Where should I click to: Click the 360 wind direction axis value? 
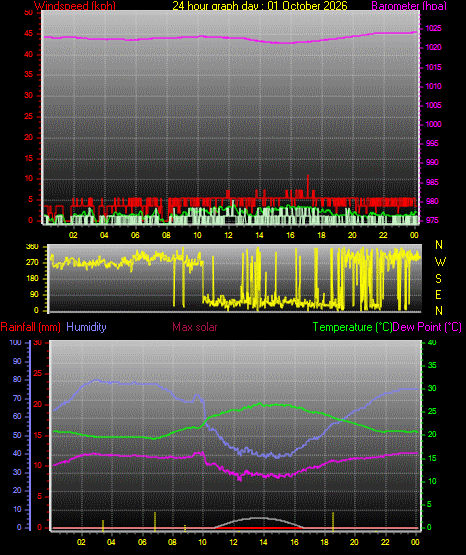(x=32, y=247)
